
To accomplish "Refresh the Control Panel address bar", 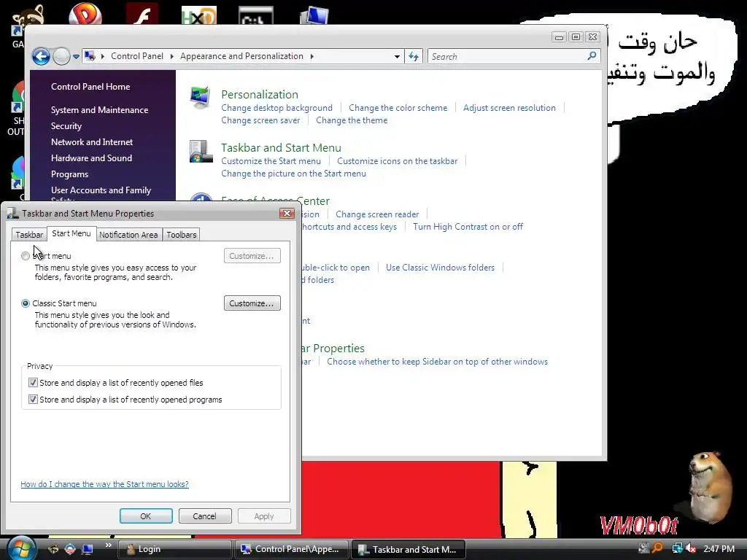I will pos(414,57).
